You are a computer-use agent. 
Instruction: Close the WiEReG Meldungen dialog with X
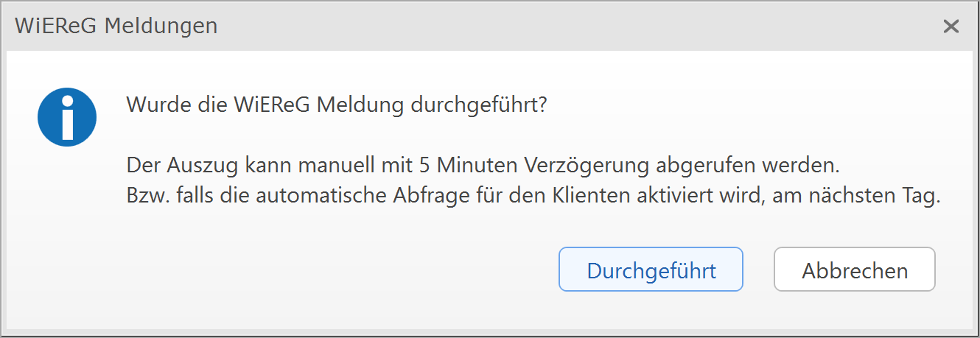951,27
